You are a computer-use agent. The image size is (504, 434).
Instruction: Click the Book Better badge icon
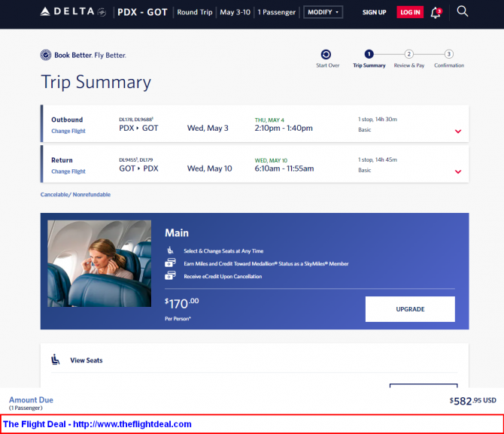46,55
